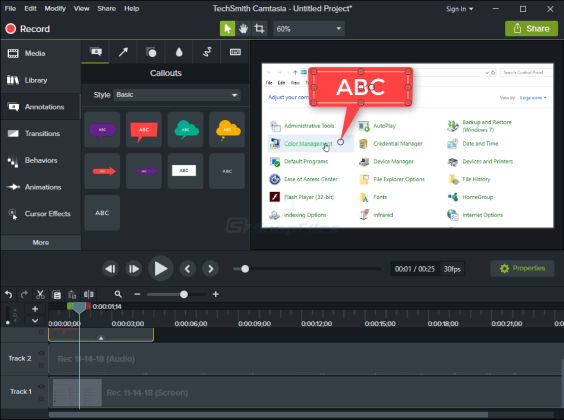Viewport: 564px width, 420px height.
Task: Redo the last action
Action: pyautogui.click(x=24, y=295)
